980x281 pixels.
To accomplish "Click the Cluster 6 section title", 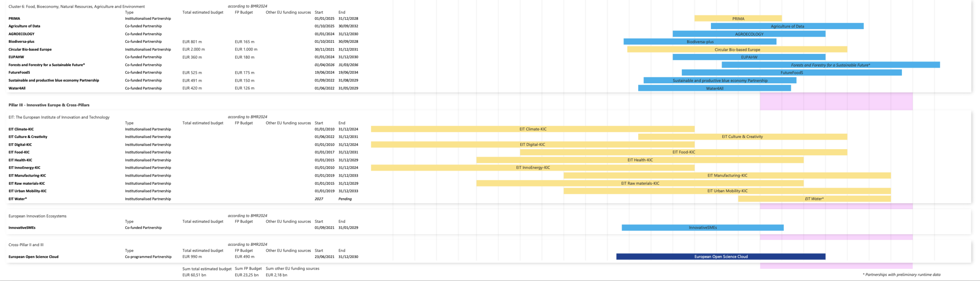I will (77, 6).
